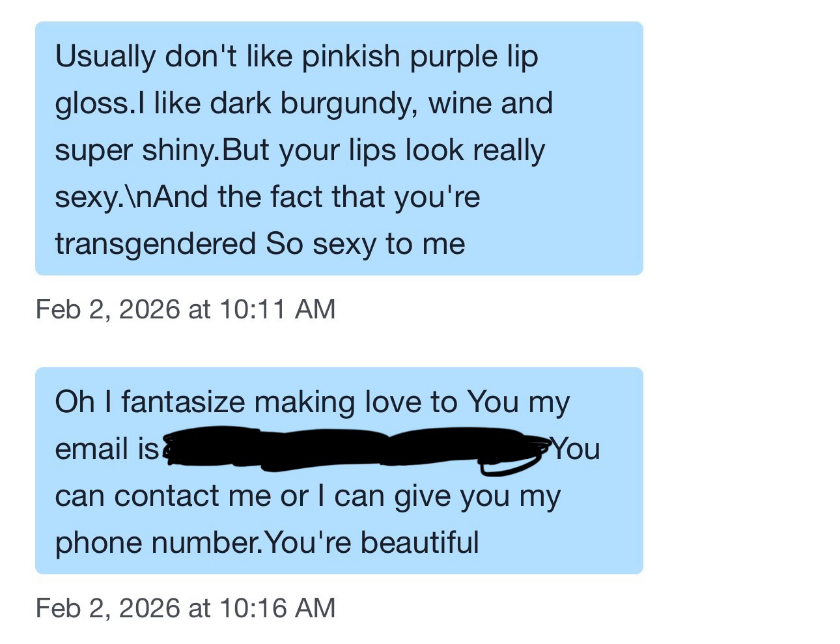The image size is (840, 644).
Task: Click the words 'wine and' in first message
Action: (x=490, y=104)
